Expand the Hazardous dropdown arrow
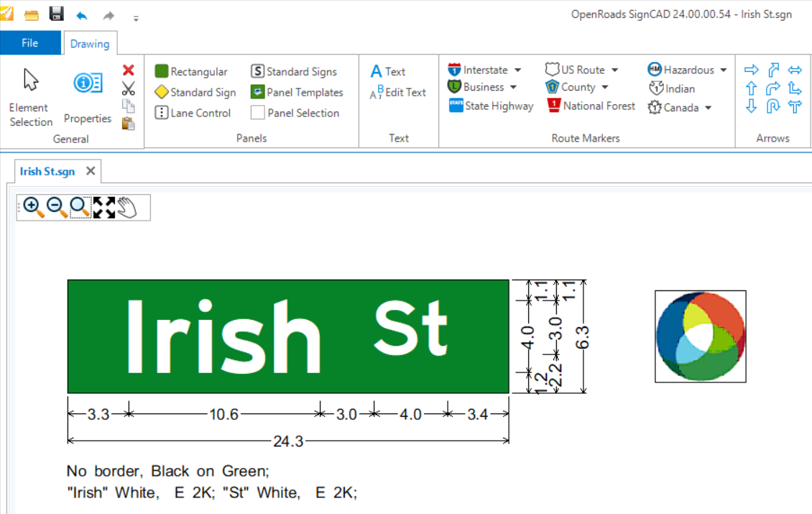 (x=724, y=70)
